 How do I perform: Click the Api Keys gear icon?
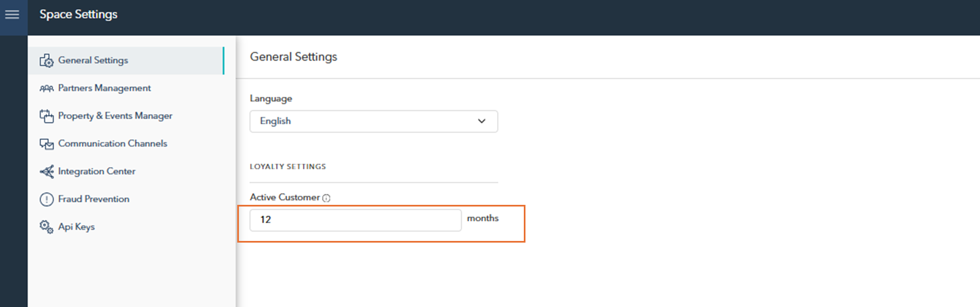47,227
